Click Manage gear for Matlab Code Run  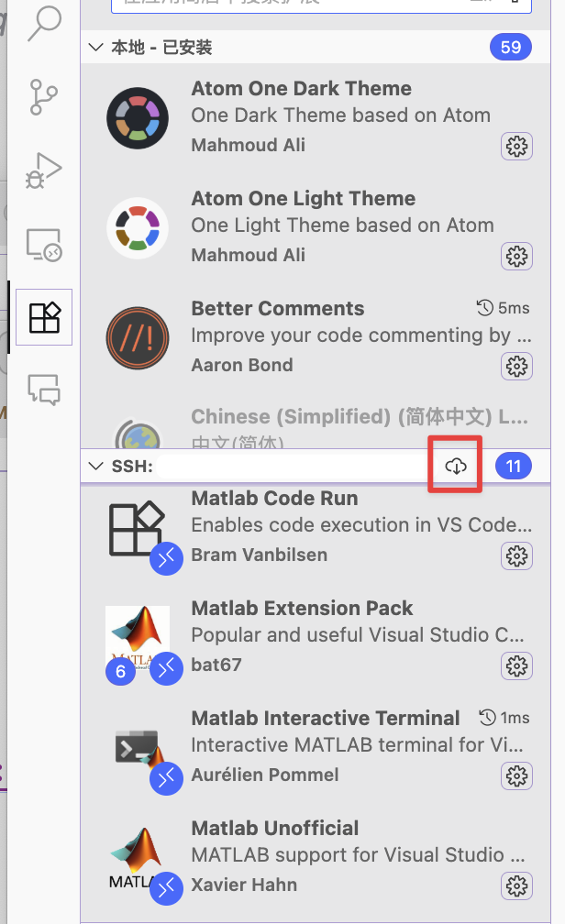517,555
